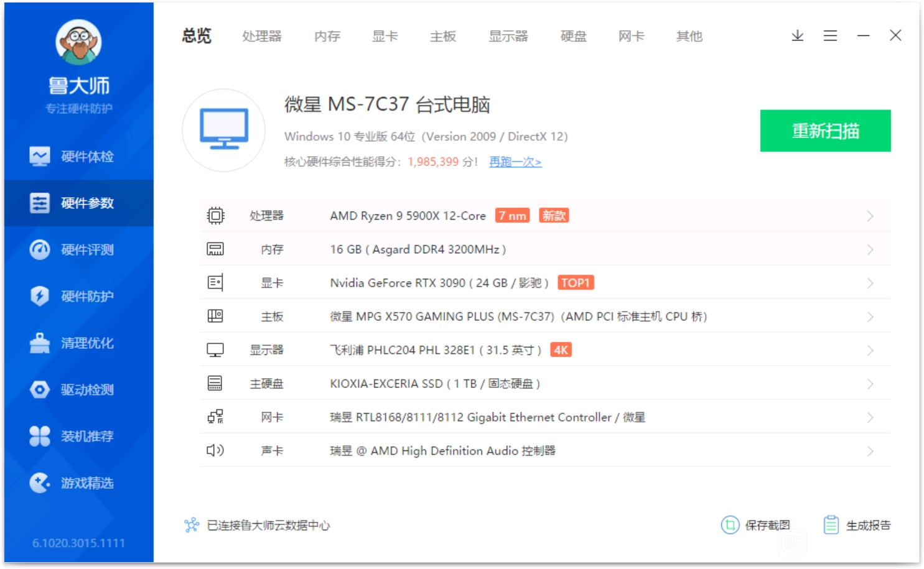Switch to the 总览 tab
This screenshot has width=924, height=569.
pyautogui.click(x=197, y=36)
